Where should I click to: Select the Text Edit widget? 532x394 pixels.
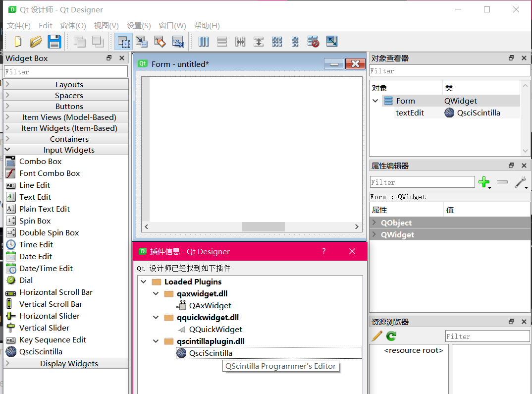coord(35,197)
